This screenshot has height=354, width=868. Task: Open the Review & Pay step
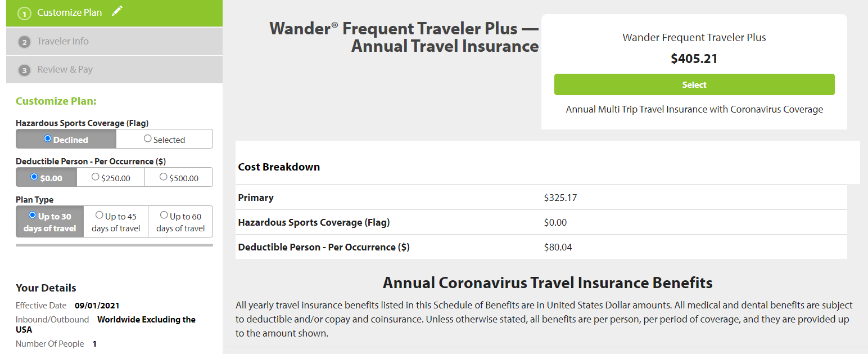(x=114, y=69)
